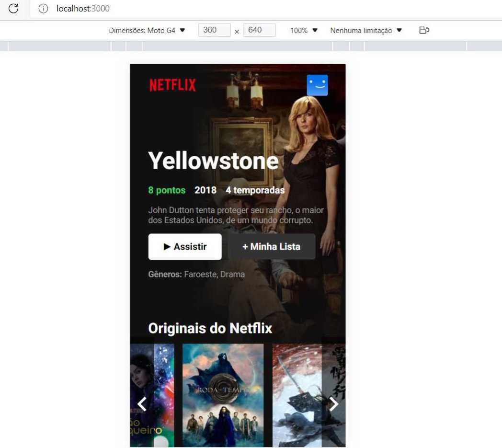
Task: Click the localhost:3000 address bar
Action: [x=83, y=8]
